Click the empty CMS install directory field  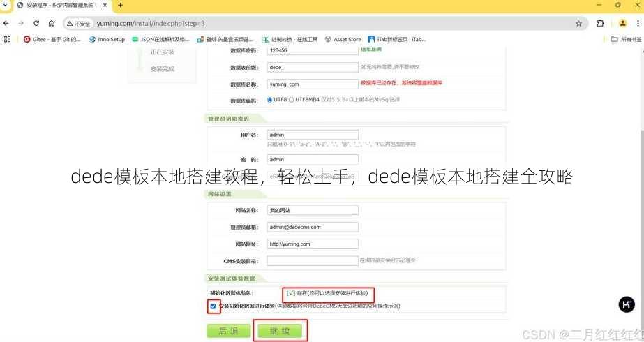click(x=313, y=260)
